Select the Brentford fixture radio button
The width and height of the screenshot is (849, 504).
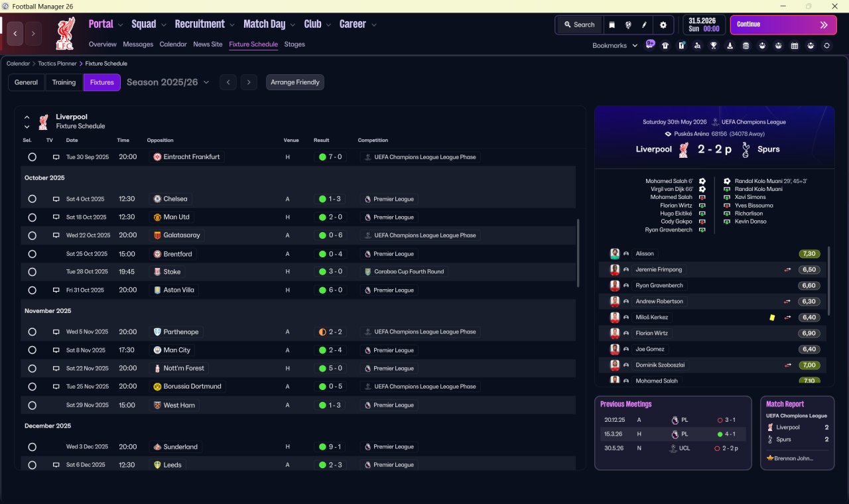tap(32, 254)
